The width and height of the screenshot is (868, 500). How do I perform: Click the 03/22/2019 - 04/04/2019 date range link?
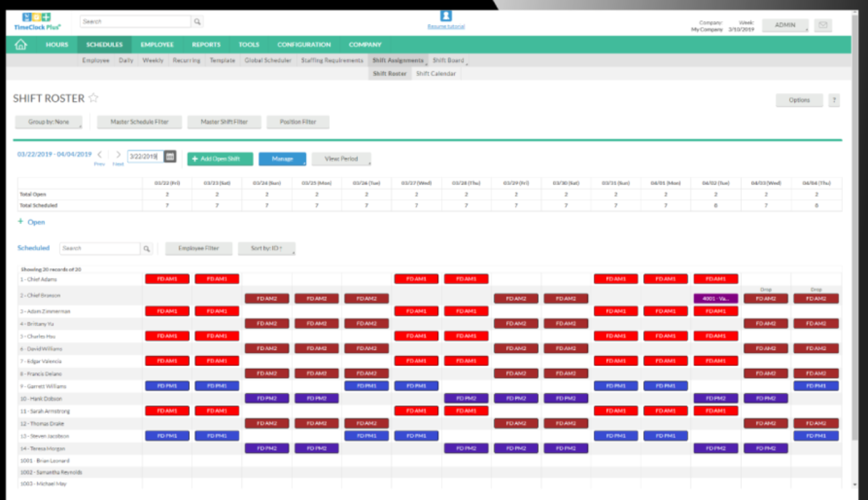tap(54, 154)
